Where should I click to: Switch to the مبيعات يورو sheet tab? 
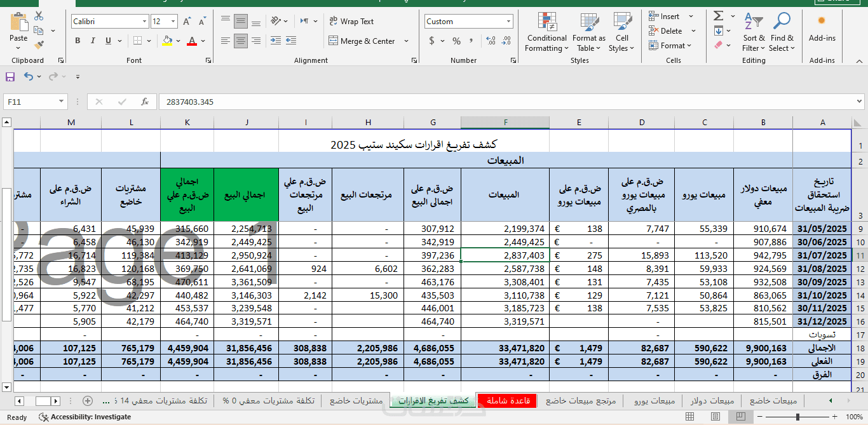point(654,401)
